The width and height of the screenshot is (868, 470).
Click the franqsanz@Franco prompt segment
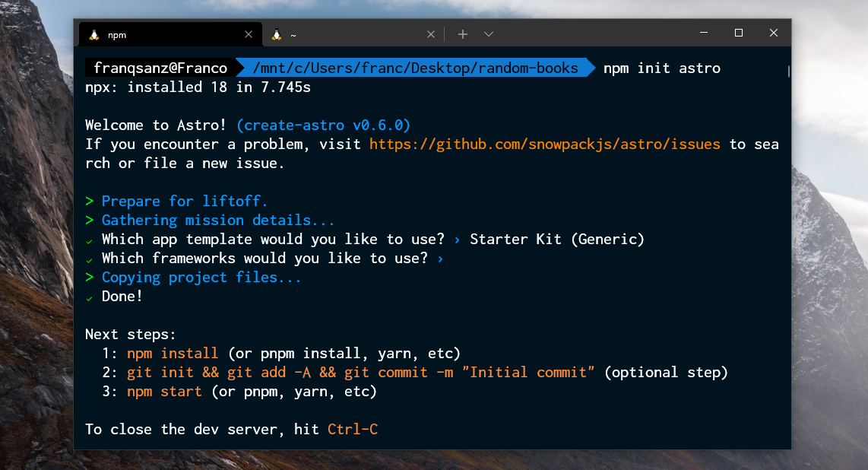(x=160, y=68)
